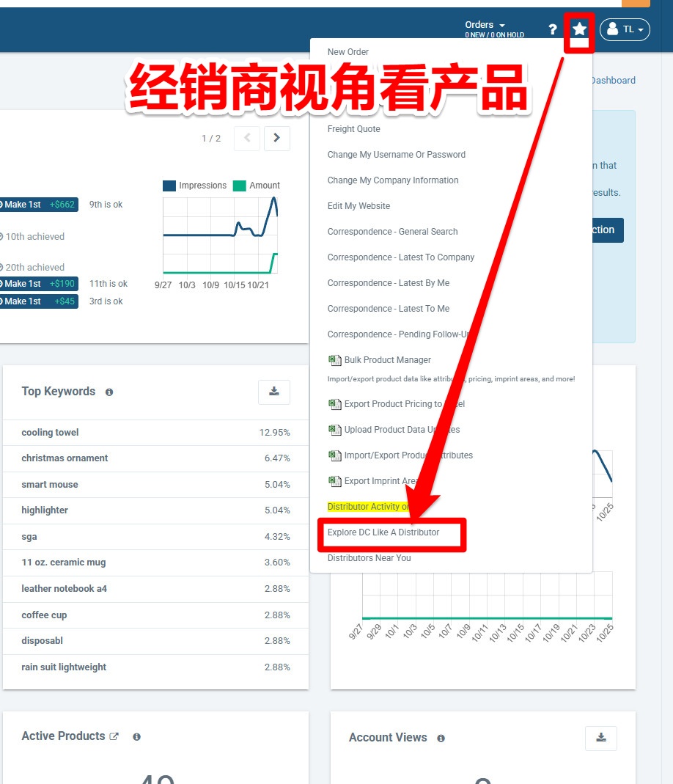Open the TL user account dropdown

pyautogui.click(x=625, y=29)
